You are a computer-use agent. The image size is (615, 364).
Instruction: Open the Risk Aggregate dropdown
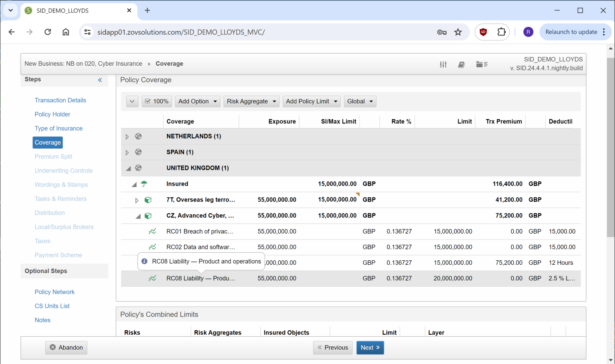pos(251,101)
